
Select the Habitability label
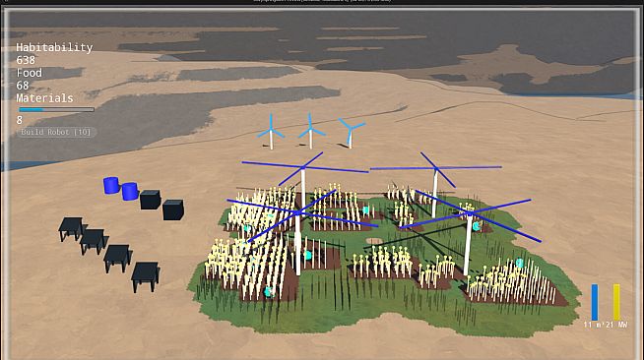pyautogui.click(x=54, y=47)
